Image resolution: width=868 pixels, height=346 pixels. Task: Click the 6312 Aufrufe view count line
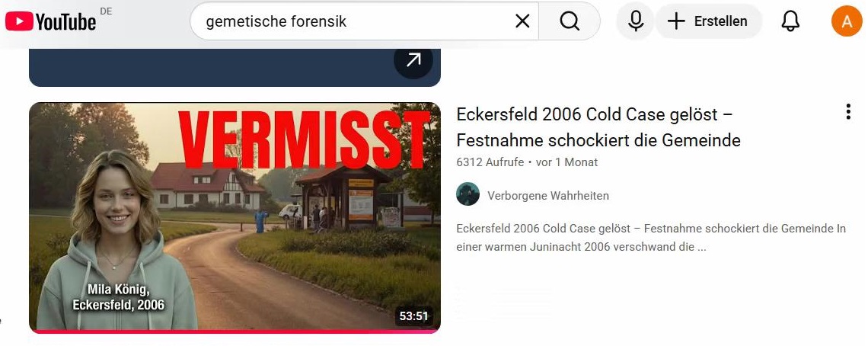[x=527, y=162]
